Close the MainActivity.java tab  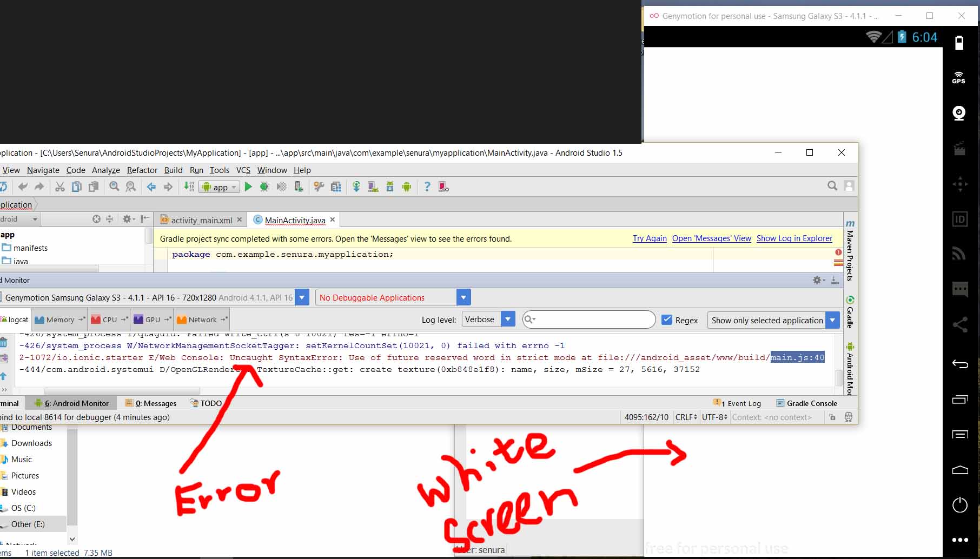coord(333,219)
